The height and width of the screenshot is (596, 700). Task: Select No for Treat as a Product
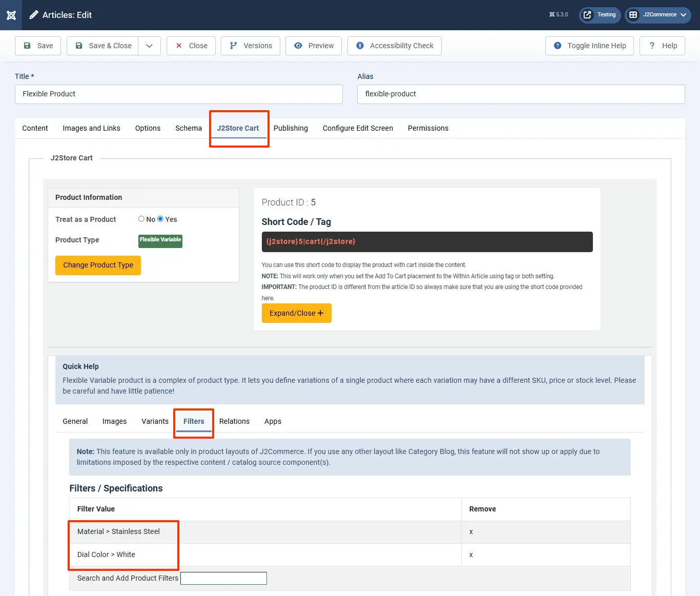(x=141, y=219)
